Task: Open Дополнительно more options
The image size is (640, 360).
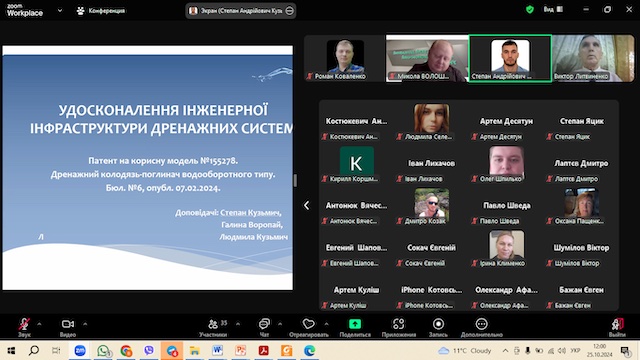Action: pyautogui.click(x=482, y=327)
